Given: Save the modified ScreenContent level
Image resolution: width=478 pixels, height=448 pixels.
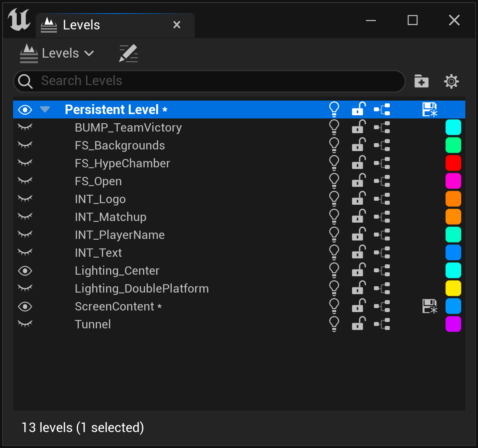Looking at the screenshot, I should pyautogui.click(x=430, y=306).
